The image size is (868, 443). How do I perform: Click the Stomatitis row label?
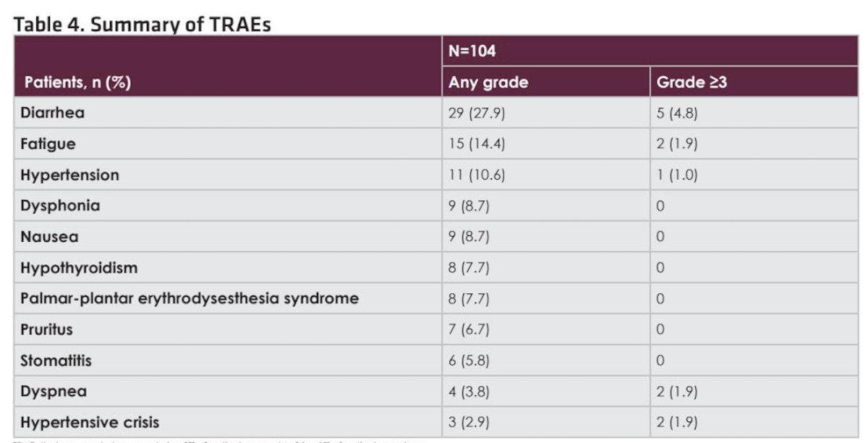(x=56, y=360)
